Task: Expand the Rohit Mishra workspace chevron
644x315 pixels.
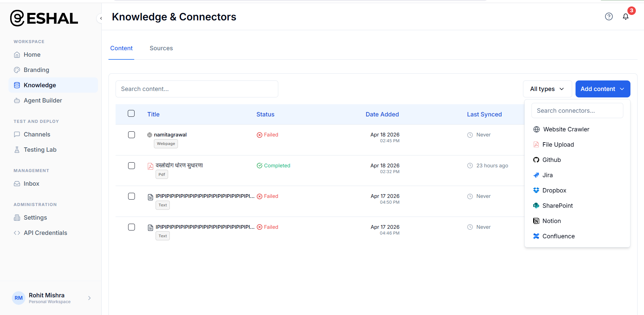Action: coord(89,298)
